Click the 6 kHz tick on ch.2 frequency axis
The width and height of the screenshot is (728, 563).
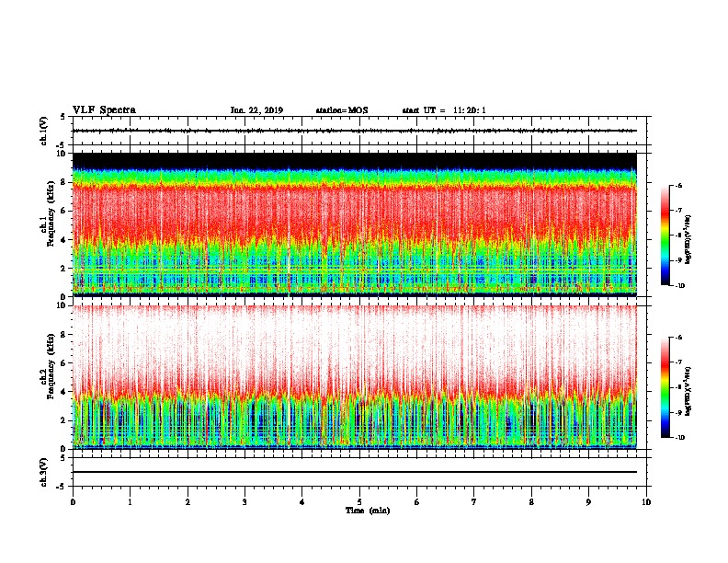(x=64, y=363)
